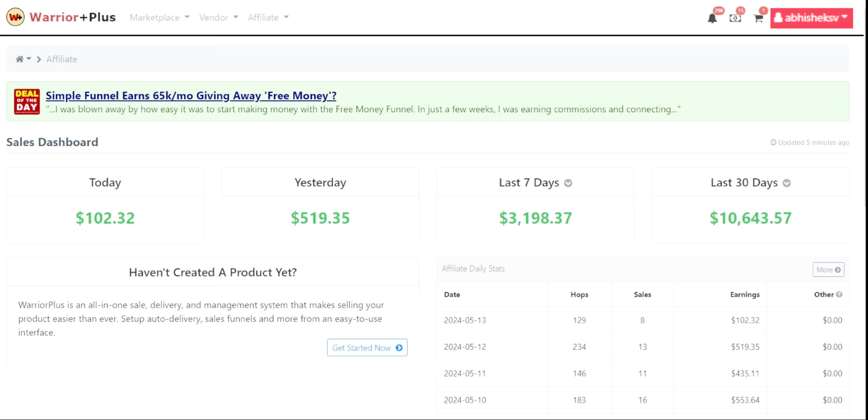Click the 16 sales value
This screenshot has height=420, width=868.
pos(643,400)
